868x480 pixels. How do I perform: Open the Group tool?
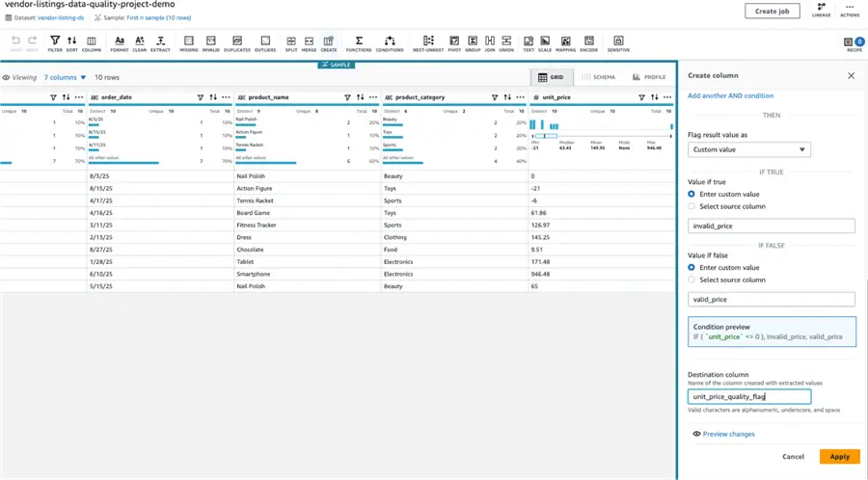[473, 43]
